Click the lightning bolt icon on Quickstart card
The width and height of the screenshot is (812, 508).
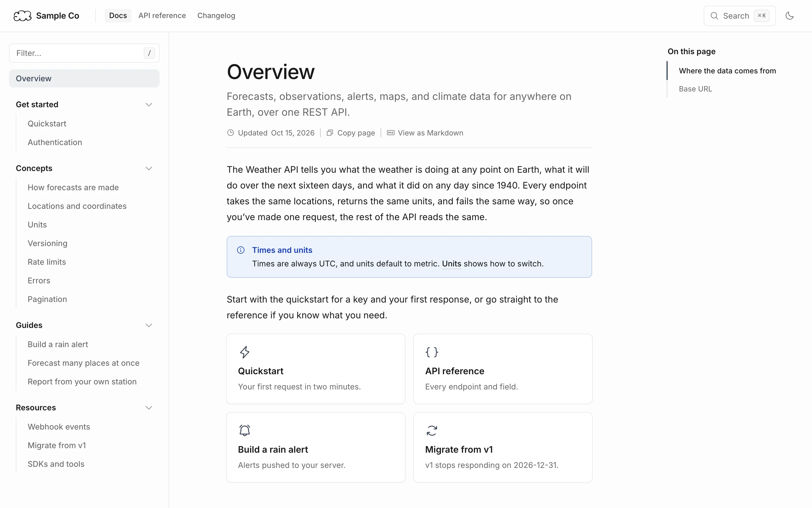pos(245,352)
